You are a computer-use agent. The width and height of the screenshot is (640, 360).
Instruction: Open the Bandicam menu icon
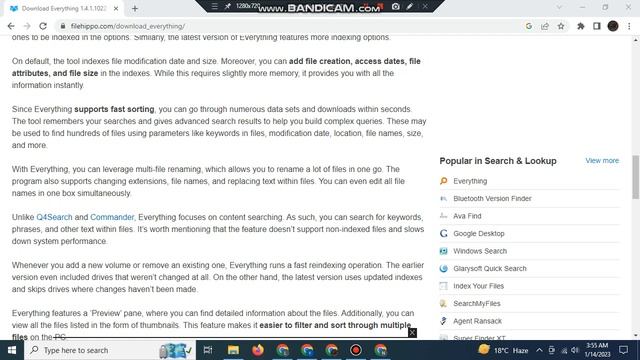click(x=214, y=6)
